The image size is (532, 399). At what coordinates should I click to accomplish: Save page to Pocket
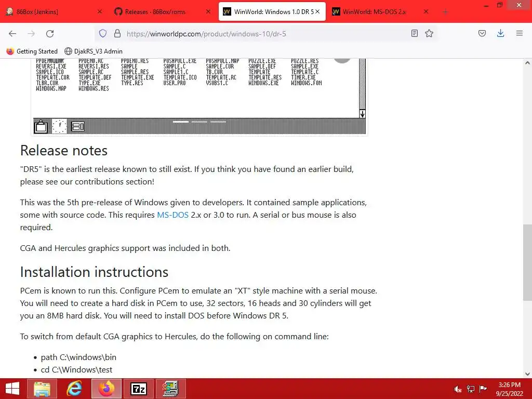pos(482,33)
